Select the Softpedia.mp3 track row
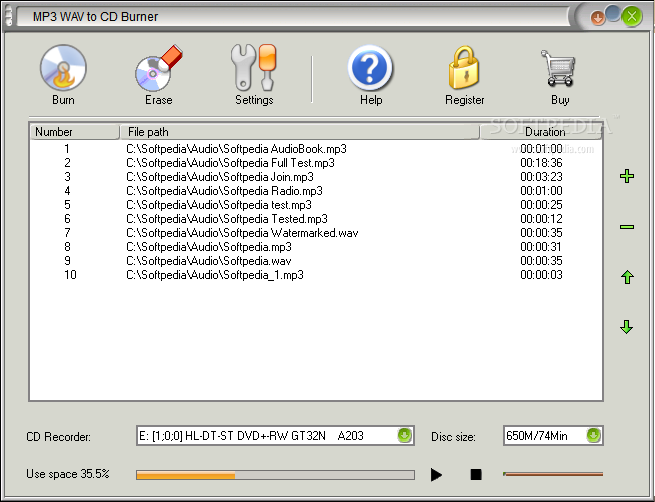Screen dimensions: 655x502 [316, 247]
